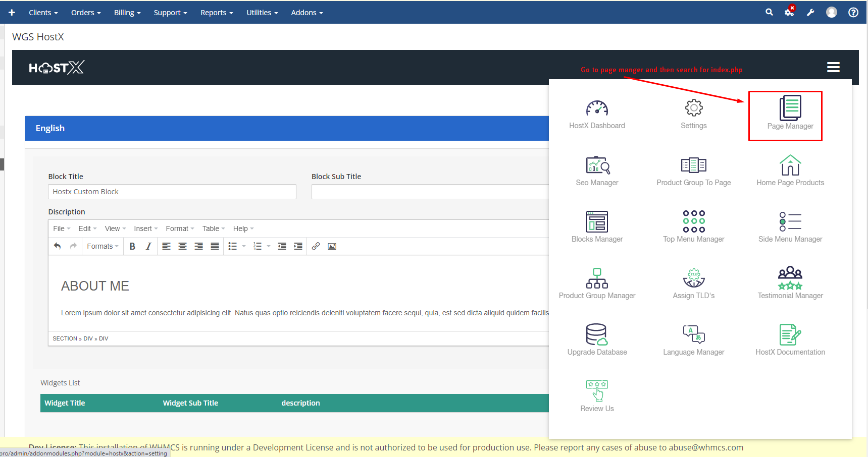868x457 pixels.
Task: Open the admin user avatar menu
Action: [832, 12]
